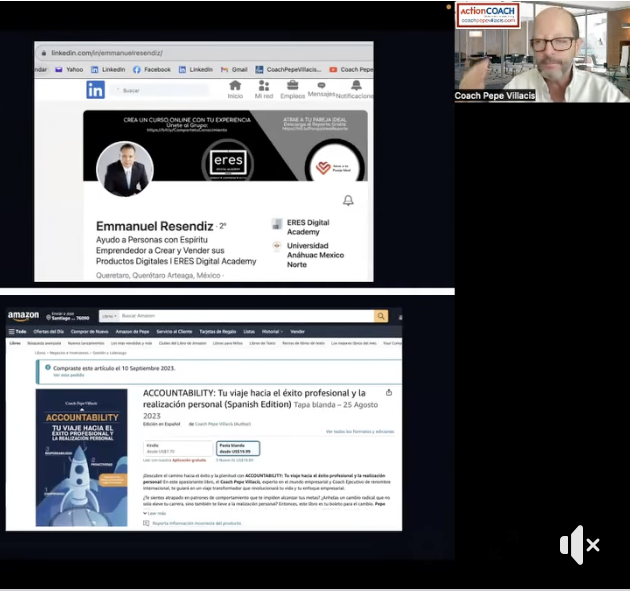The width and height of the screenshot is (630, 592).
Task: Click the share icon beside book title
Action: 389,393
